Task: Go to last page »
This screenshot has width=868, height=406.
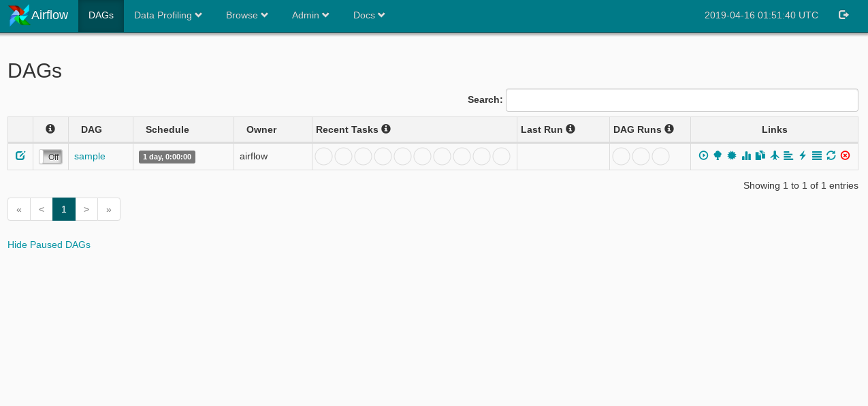Action: (109, 209)
